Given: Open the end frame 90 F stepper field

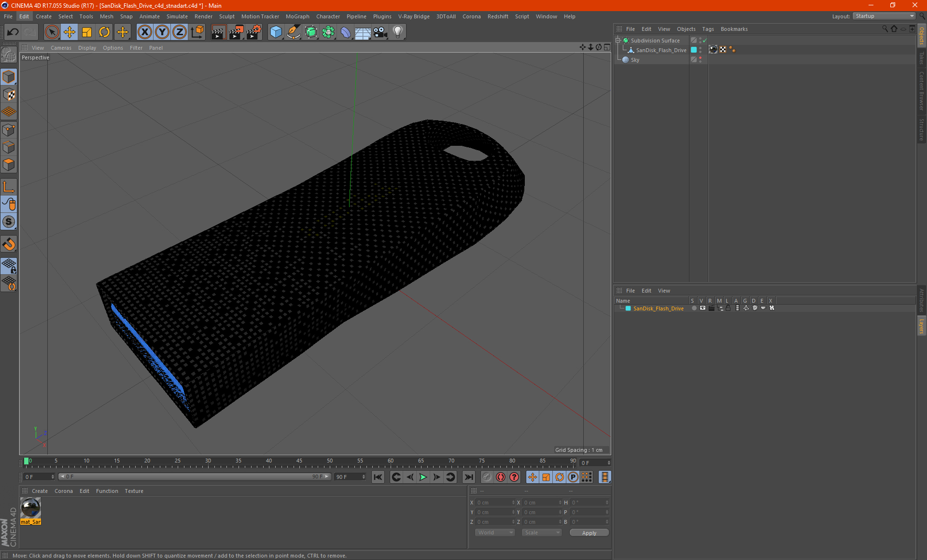Looking at the screenshot, I should coord(351,476).
